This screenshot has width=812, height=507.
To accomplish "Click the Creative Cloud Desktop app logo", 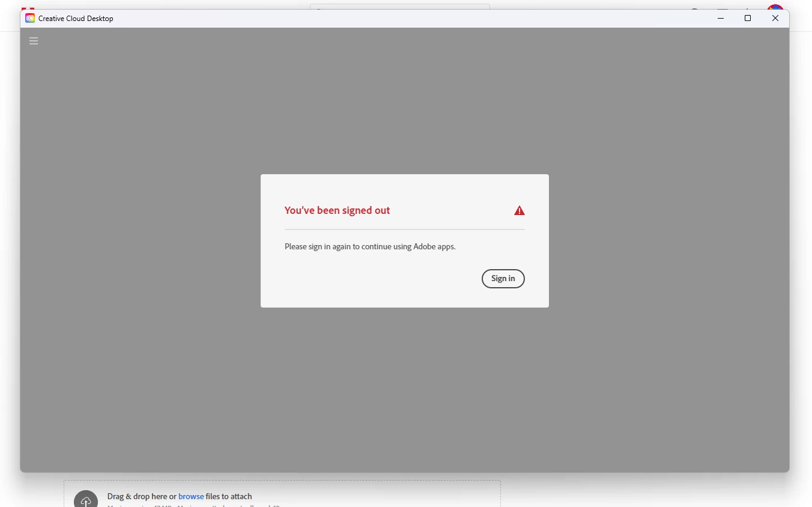I will (30, 18).
